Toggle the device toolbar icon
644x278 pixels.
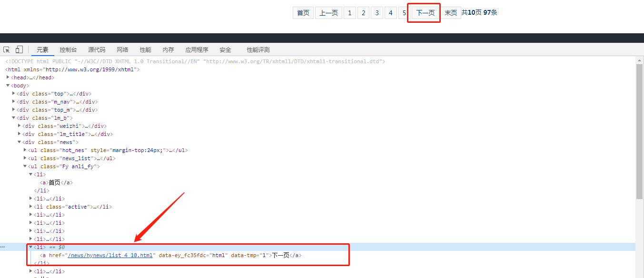[19, 50]
